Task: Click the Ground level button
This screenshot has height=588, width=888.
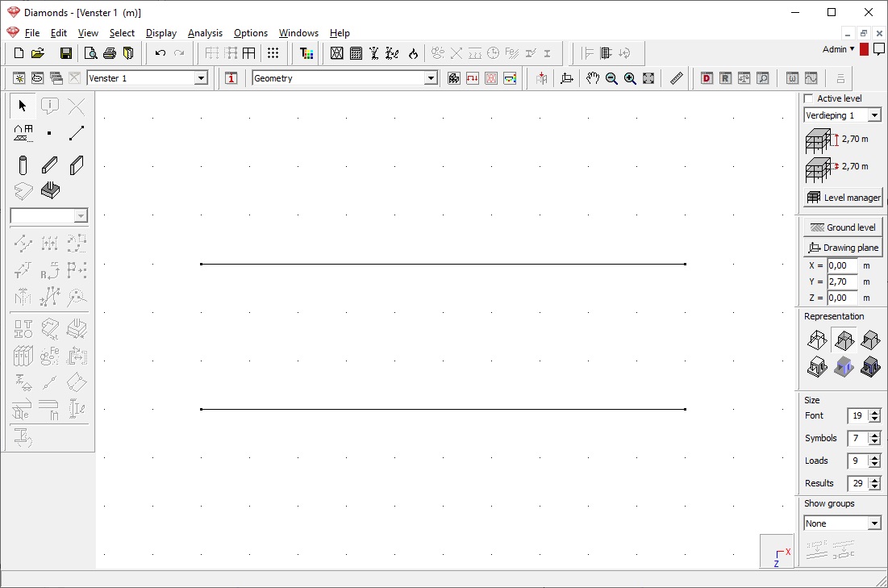Action: pos(844,227)
